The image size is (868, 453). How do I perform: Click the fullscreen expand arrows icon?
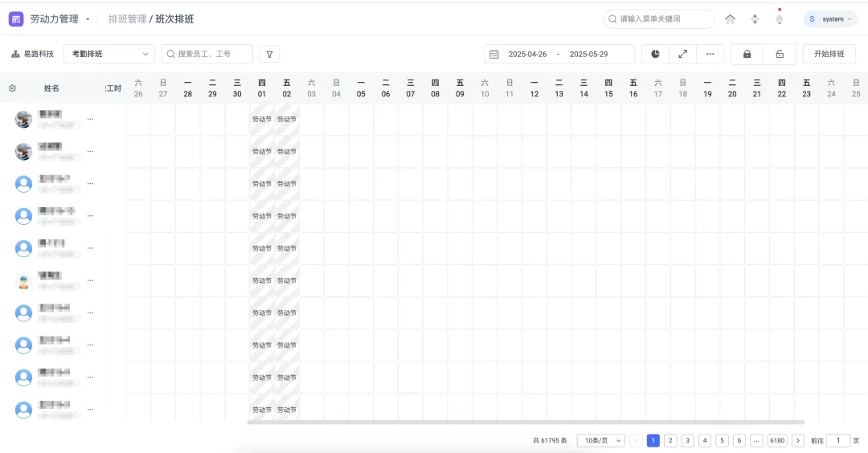pyautogui.click(x=682, y=54)
